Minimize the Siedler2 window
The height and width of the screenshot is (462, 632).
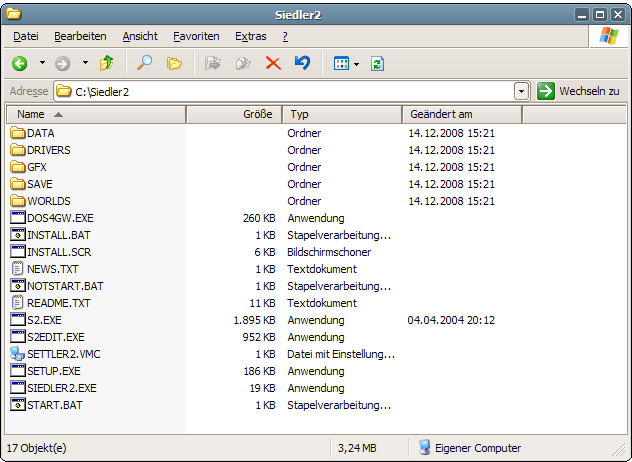click(x=582, y=15)
